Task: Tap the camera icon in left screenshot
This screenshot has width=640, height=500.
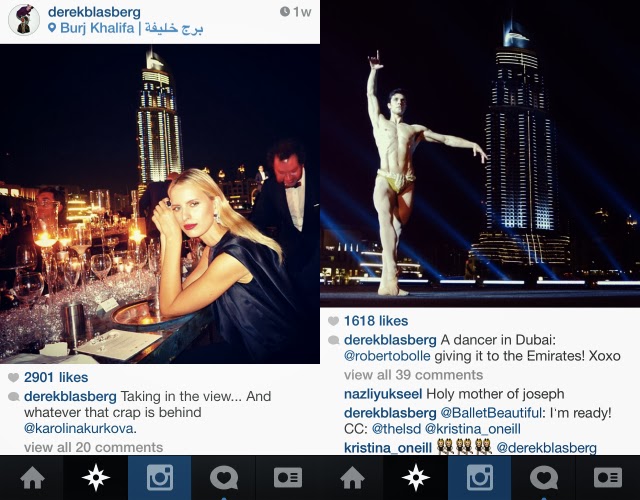Action: coord(160,478)
